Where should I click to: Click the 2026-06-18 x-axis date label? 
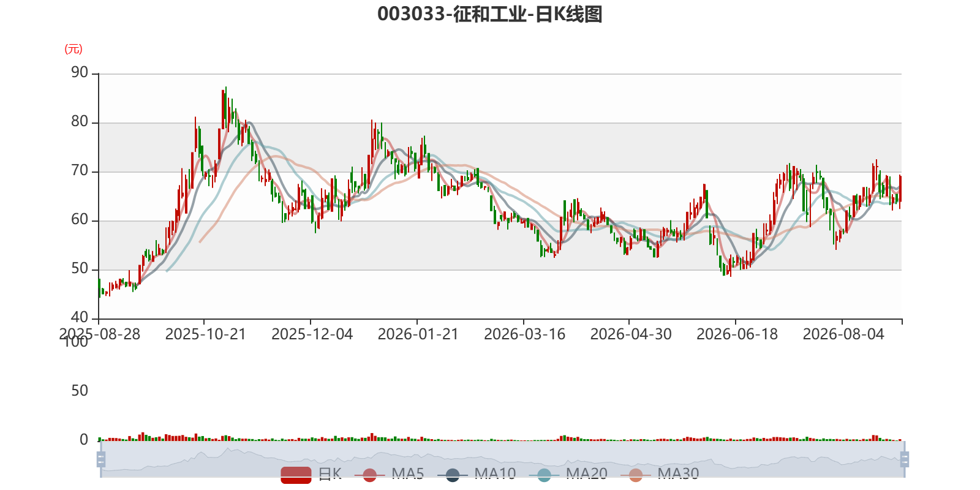[x=737, y=334]
